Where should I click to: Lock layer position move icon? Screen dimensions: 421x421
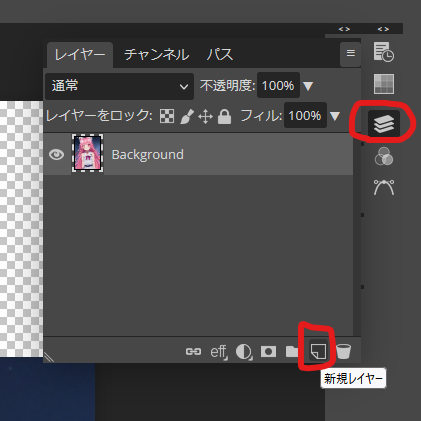tap(205, 117)
